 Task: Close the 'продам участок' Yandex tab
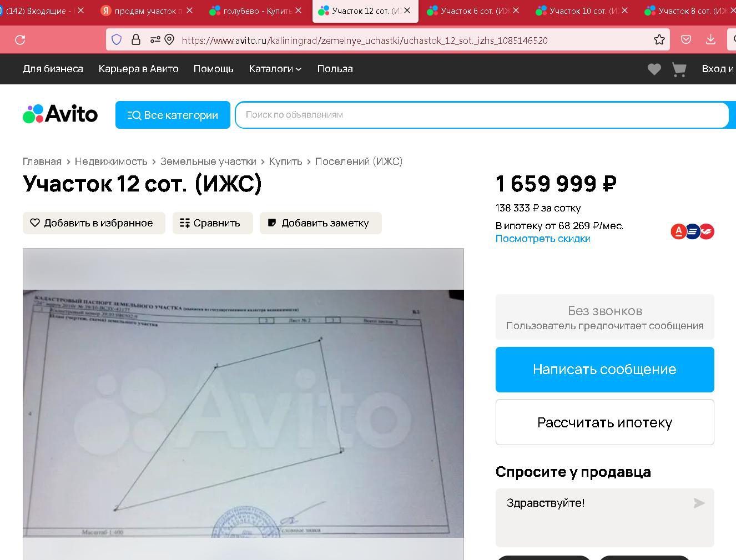point(190,11)
